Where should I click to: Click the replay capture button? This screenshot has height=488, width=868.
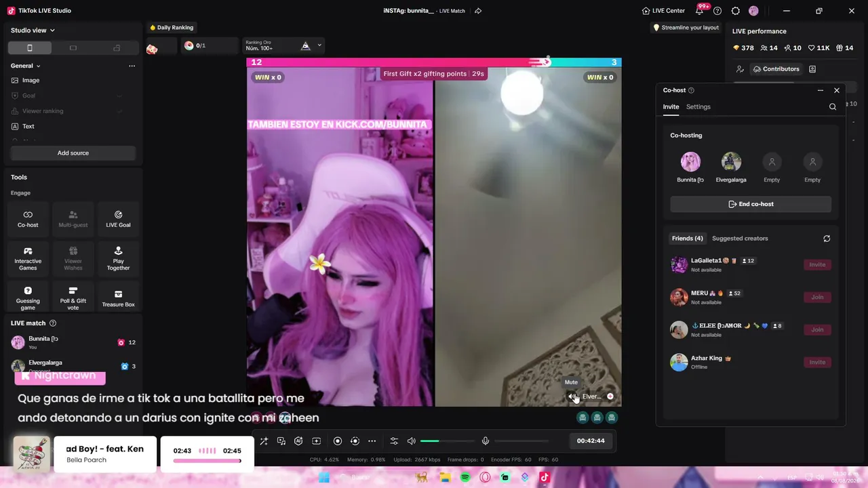pyautogui.click(x=355, y=441)
